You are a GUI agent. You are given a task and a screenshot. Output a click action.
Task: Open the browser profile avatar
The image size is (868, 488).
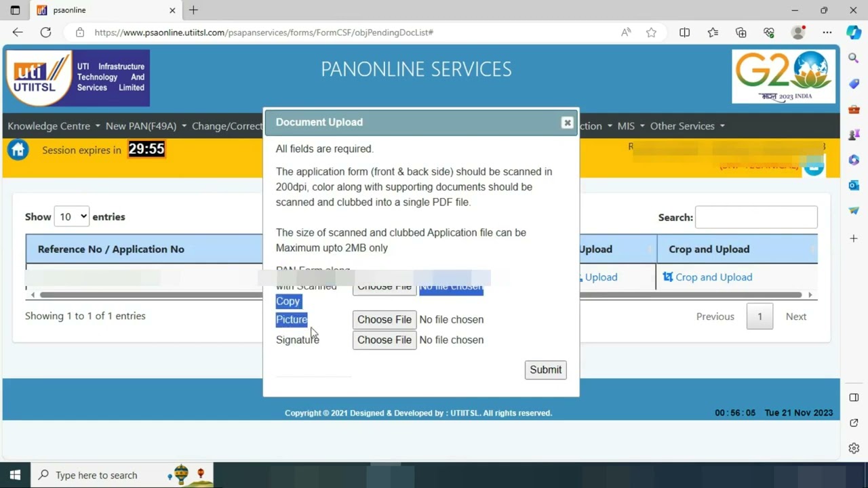798,32
